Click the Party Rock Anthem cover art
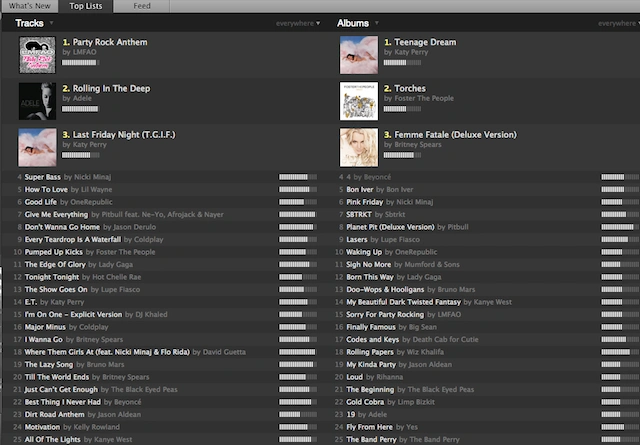 pyautogui.click(x=37, y=55)
